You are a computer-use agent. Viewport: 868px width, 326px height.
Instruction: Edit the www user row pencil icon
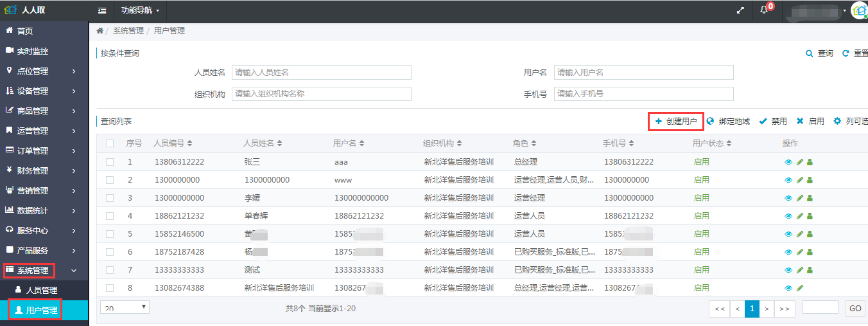pos(799,180)
